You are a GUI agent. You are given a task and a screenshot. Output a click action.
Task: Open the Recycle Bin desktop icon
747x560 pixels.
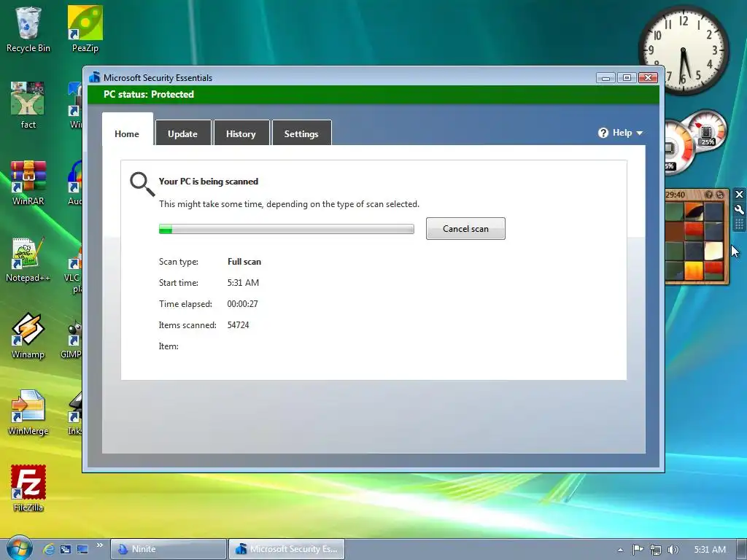coord(28,29)
